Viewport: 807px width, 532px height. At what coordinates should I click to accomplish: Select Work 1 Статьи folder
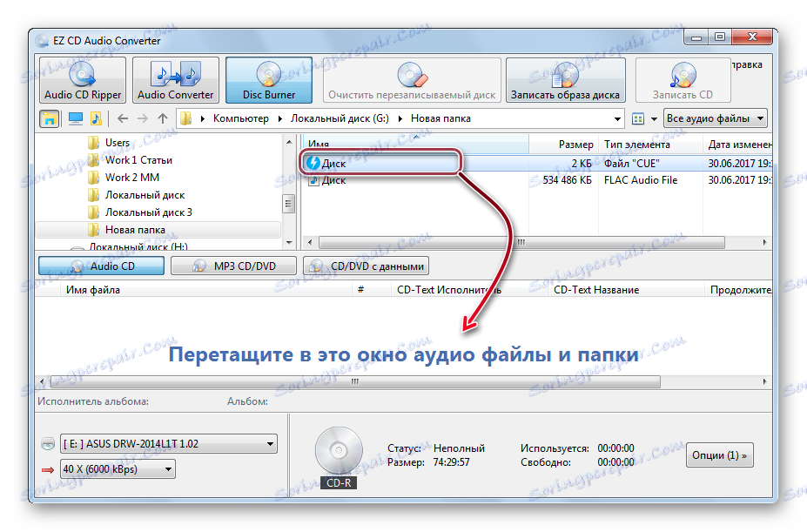[x=138, y=160]
